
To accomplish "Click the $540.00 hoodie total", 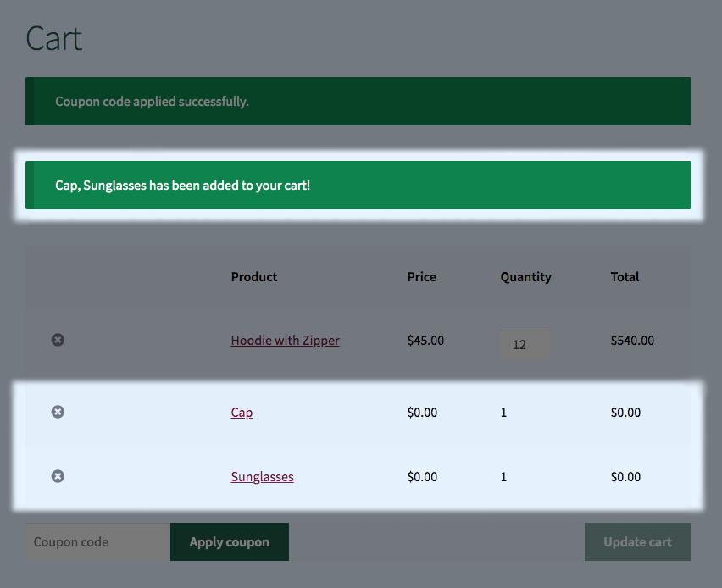I will pos(632,341).
